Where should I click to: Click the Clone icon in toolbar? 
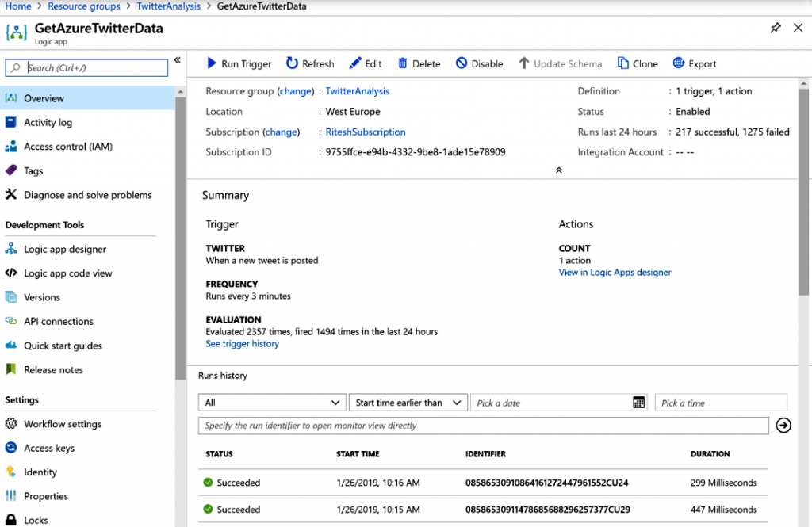623,63
